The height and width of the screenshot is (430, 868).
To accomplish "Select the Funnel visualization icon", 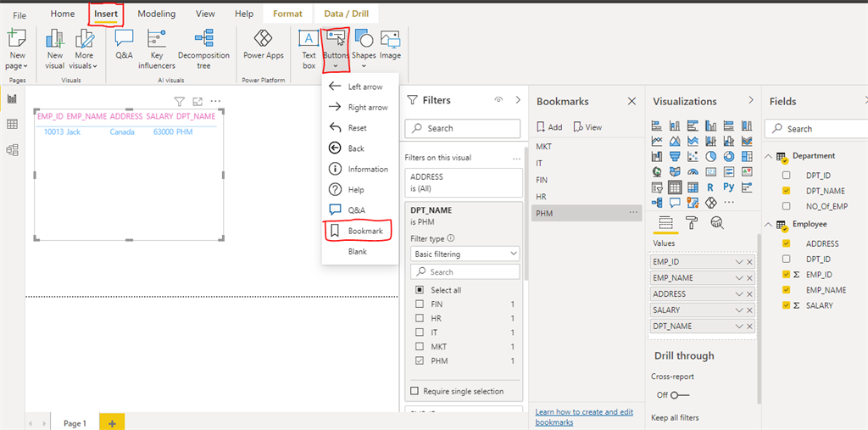I will pos(675,157).
